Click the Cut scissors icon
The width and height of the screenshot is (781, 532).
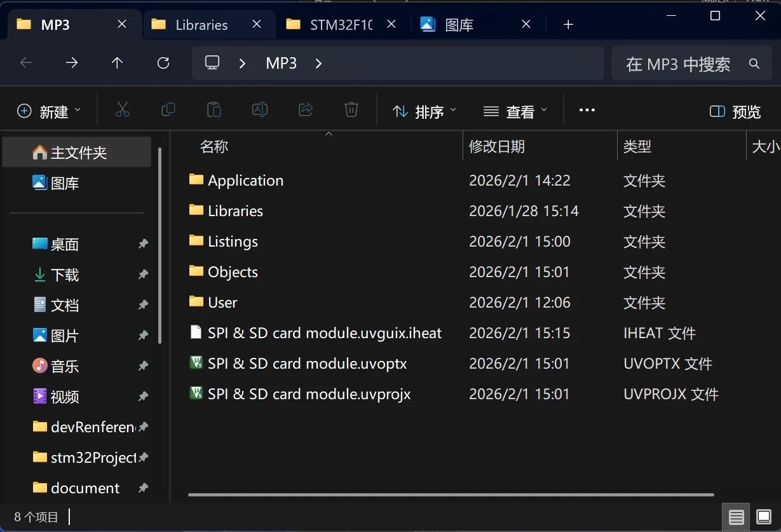123,111
